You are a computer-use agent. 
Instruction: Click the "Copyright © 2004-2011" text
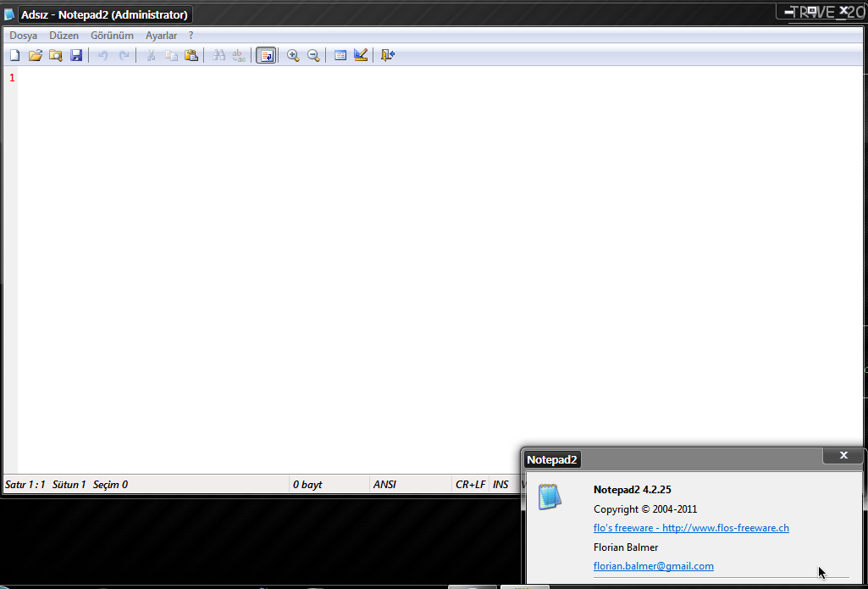645,509
